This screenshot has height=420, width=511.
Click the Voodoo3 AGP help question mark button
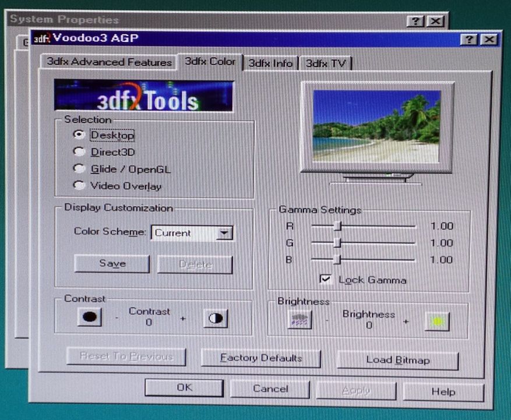[x=469, y=40]
